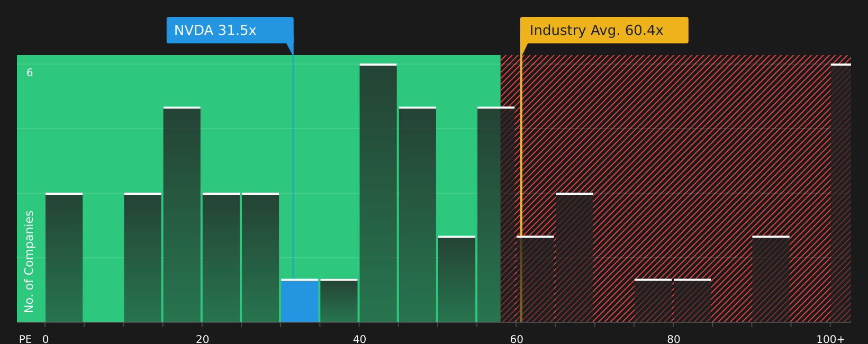This screenshot has width=868, height=344.
Task: Click the PE axis label
Action: pyautogui.click(x=25, y=339)
